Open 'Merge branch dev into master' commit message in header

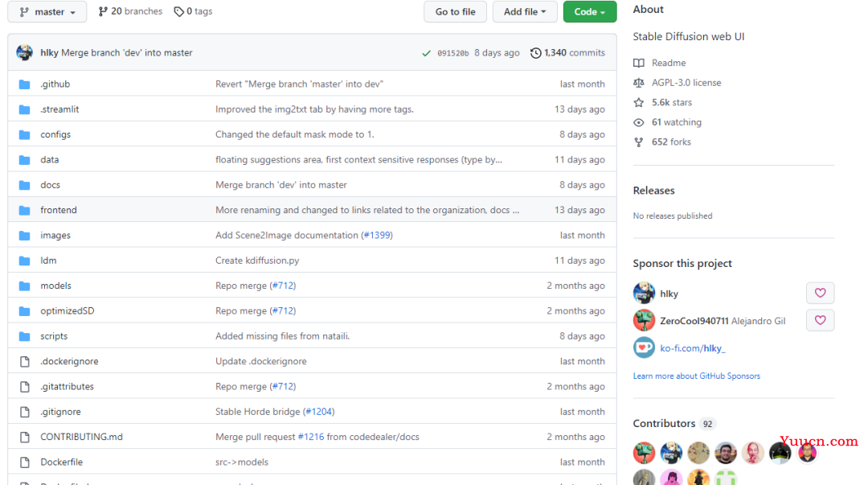pos(127,52)
